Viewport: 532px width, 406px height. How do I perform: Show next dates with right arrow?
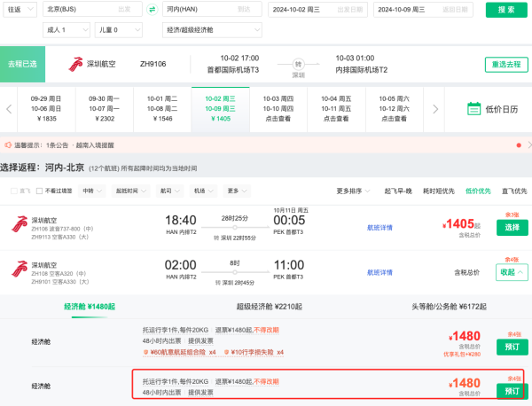coord(435,109)
